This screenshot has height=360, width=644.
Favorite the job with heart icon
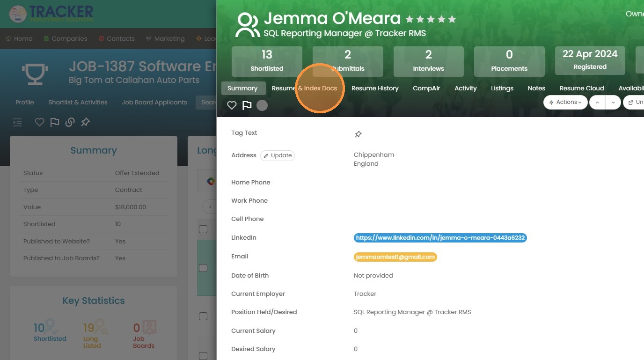click(40, 122)
